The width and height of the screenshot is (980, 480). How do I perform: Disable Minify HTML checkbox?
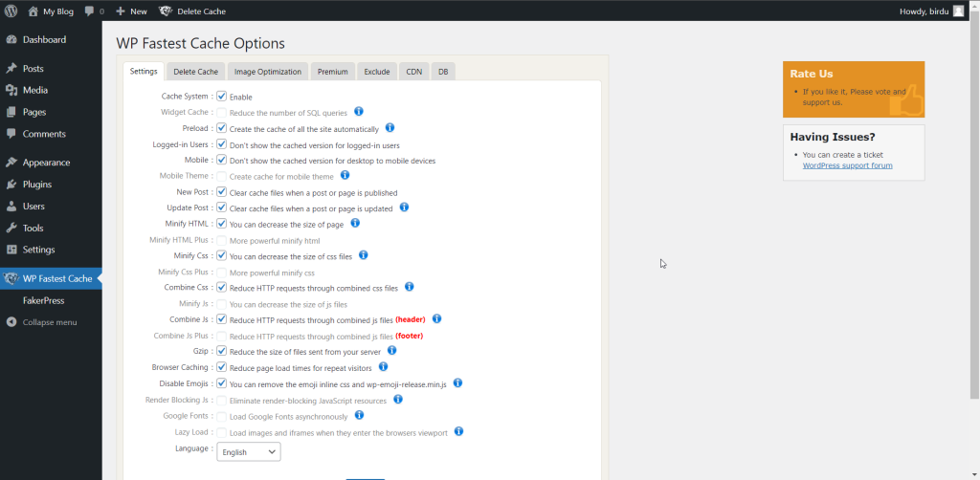(221, 224)
